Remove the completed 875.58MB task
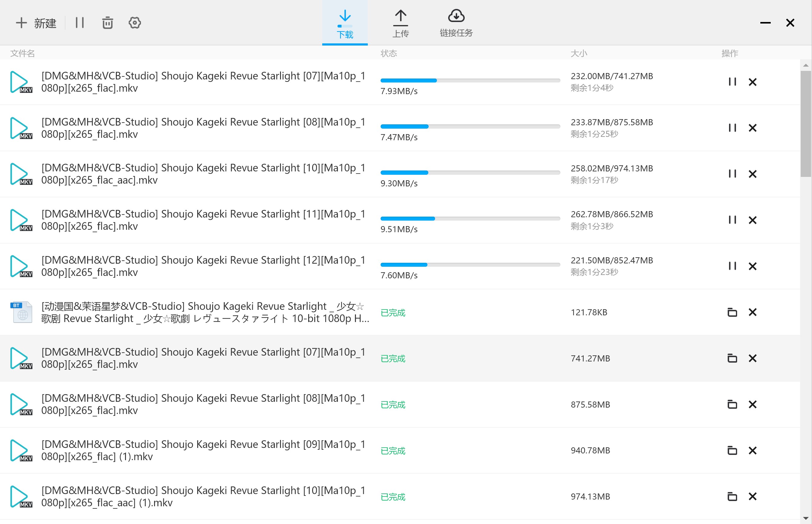The height and width of the screenshot is (524, 812). coord(752,404)
